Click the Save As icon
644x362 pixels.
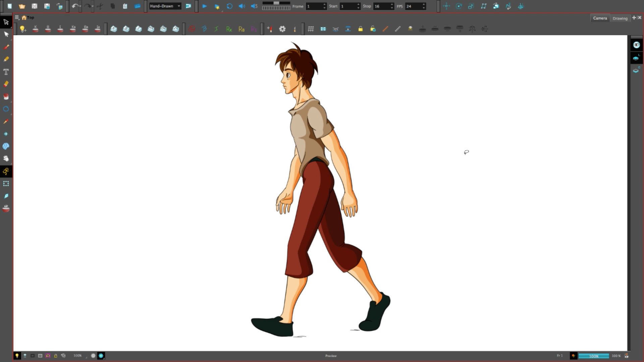[x=47, y=6]
